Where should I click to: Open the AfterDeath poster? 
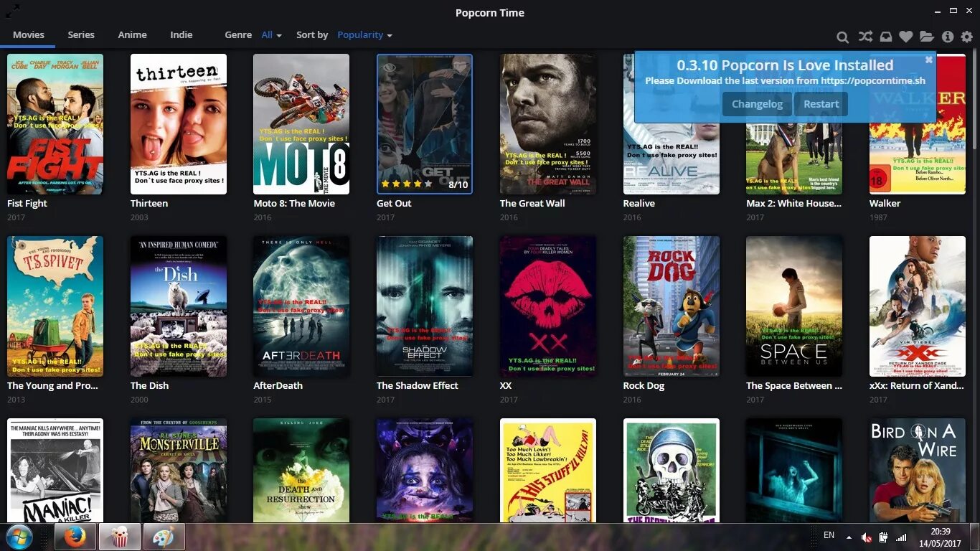[301, 306]
